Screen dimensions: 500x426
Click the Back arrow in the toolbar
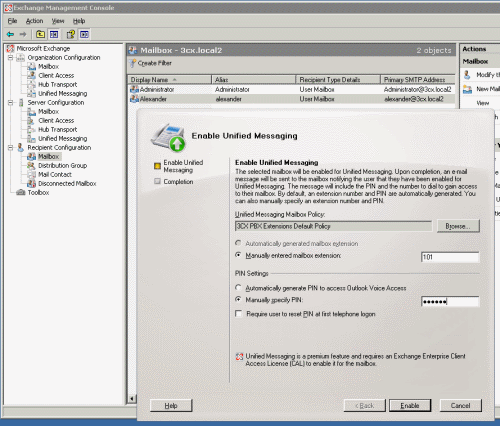click(x=10, y=34)
